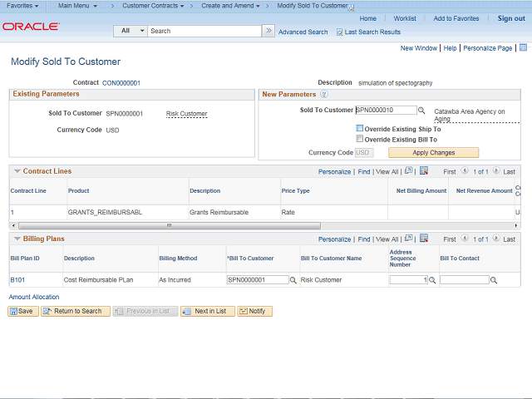
Task: Open the Worklist
Action: pos(405,18)
